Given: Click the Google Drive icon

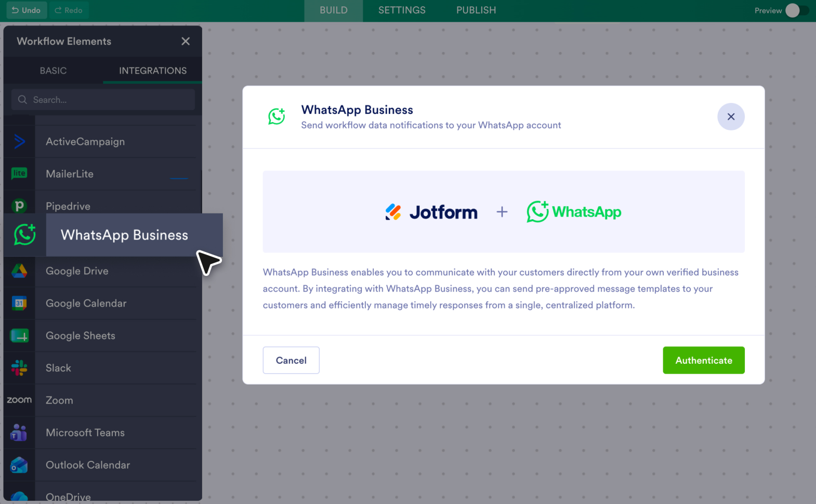Looking at the screenshot, I should (19, 271).
